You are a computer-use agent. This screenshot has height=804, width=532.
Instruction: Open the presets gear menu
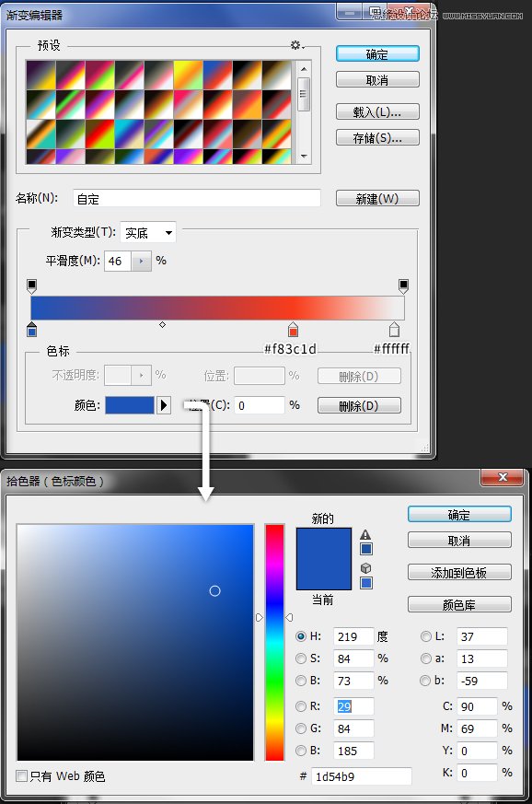pos(297,45)
